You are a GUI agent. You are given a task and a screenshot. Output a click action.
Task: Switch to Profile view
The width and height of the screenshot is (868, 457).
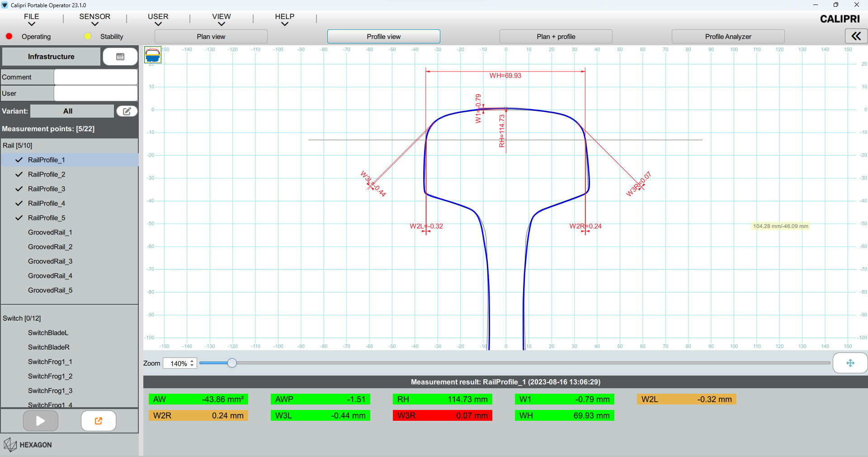[384, 37]
